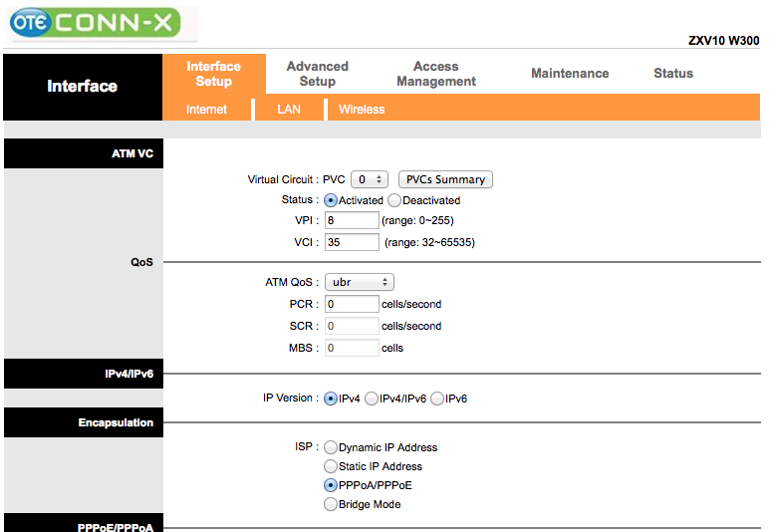The height and width of the screenshot is (532, 772).
Task: Click the VCI input field
Action: (x=352, y=242)
